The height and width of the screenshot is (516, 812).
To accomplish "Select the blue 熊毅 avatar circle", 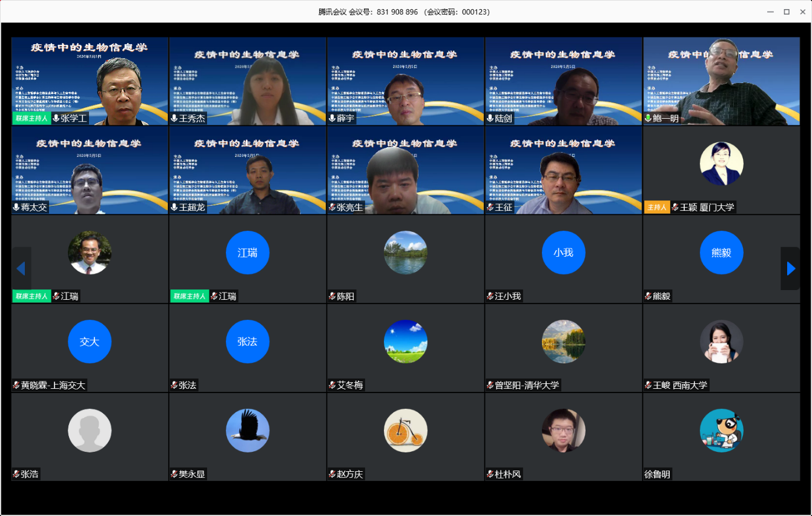I will point(721,253).
